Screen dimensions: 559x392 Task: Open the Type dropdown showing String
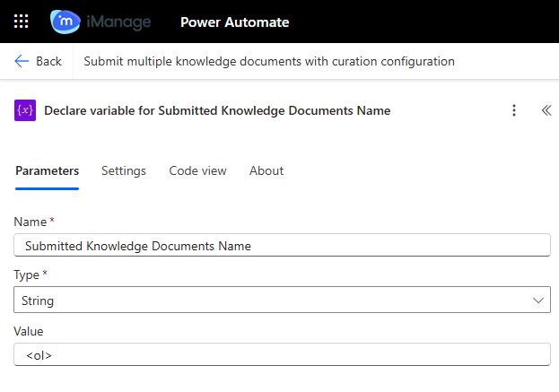[x=282, y=300]
